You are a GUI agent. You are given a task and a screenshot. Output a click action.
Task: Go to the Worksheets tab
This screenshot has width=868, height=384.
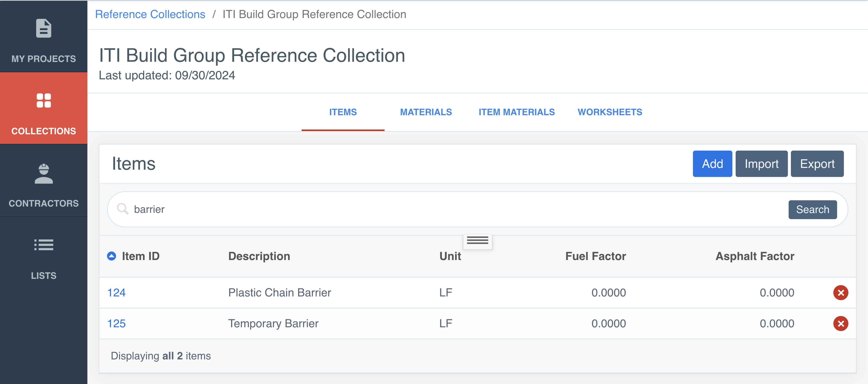pyautogui.click(x=610, y=112)
